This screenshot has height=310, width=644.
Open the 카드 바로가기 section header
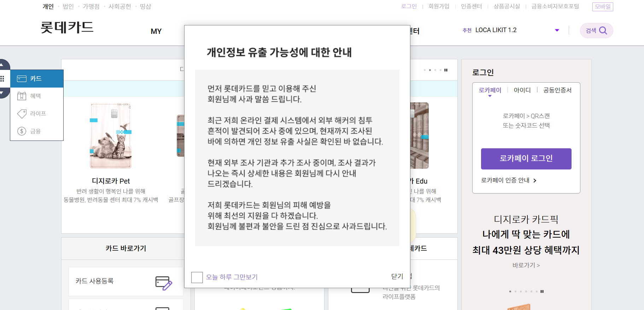[x=126, y=248]
